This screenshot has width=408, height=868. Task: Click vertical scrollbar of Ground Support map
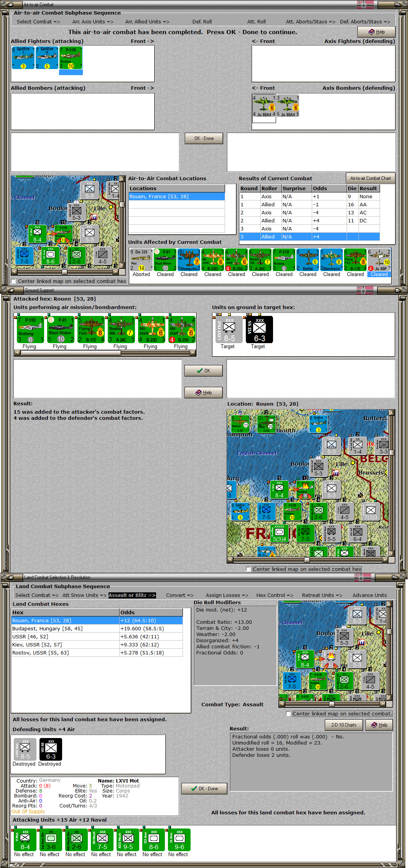392,483
